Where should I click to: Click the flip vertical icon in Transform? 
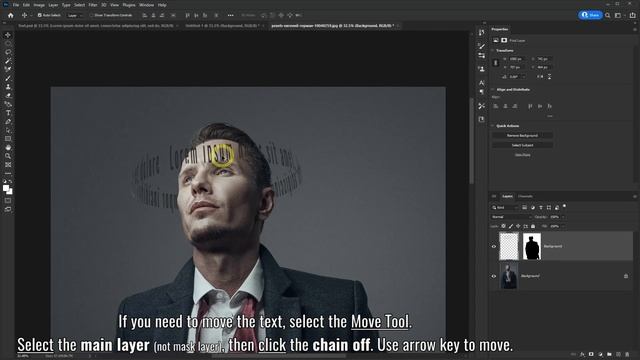pyautogui.click(x=549, y=76)
